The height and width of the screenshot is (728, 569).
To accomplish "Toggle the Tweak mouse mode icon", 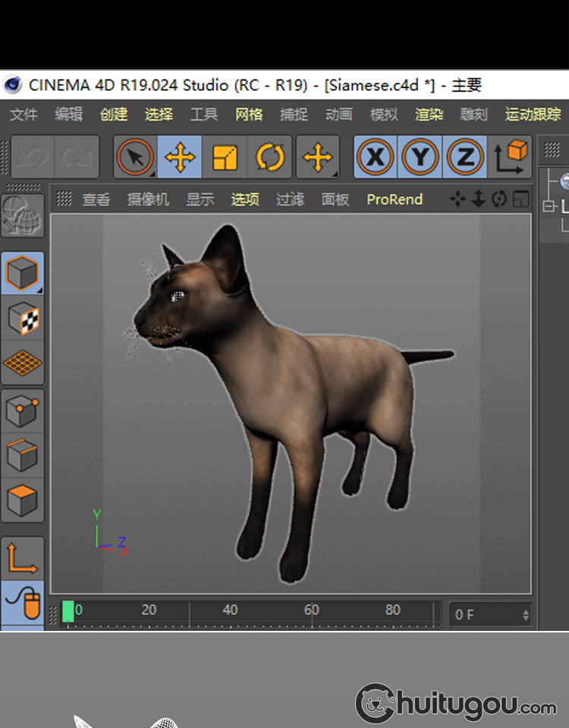I will click(22, 603).
